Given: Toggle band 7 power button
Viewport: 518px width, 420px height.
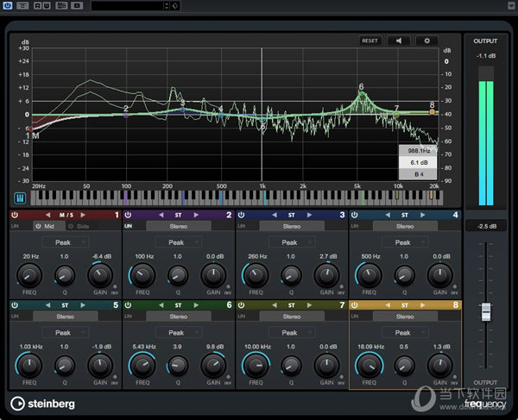Looking at the screenshot, I should click(241, 305).
